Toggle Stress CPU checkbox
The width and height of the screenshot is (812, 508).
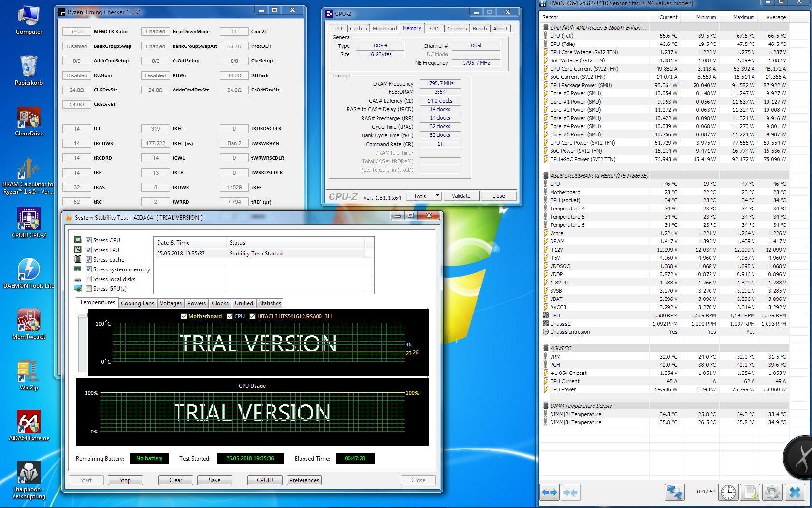[x=89, y=240]
